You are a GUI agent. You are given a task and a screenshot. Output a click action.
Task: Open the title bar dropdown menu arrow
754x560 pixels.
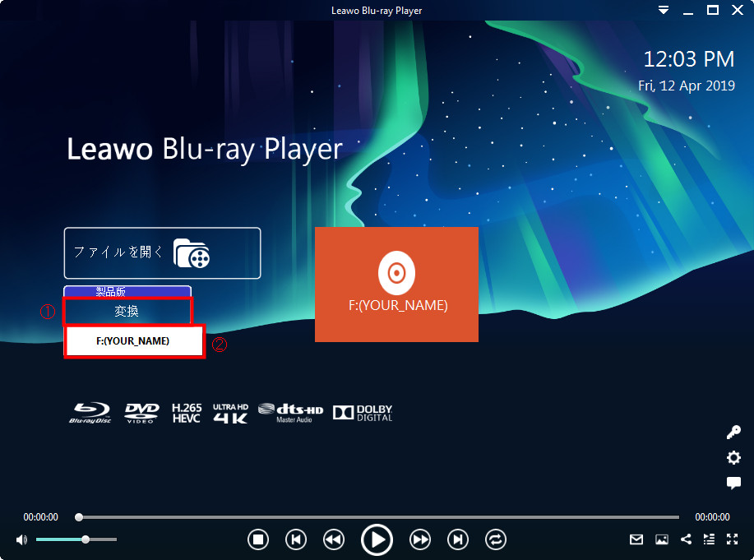point(664,10)
